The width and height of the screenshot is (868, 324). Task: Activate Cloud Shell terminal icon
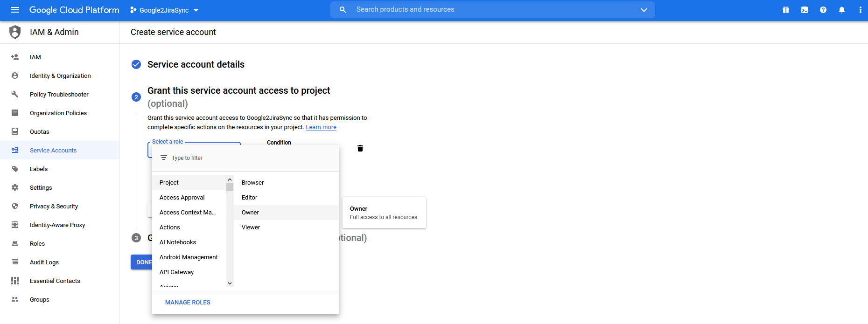pyautogui.click(x=805, y=10)
